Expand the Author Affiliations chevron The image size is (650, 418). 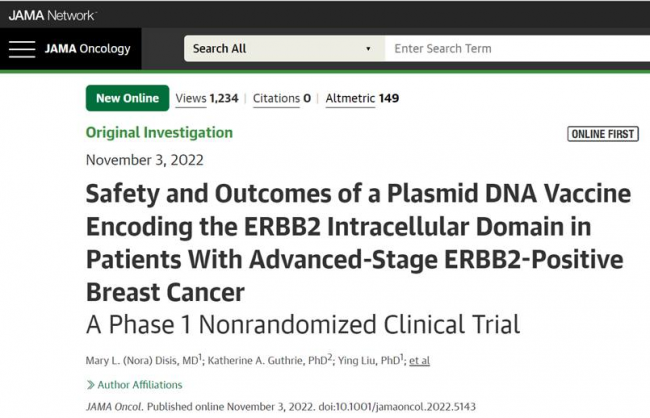point(91,385)
